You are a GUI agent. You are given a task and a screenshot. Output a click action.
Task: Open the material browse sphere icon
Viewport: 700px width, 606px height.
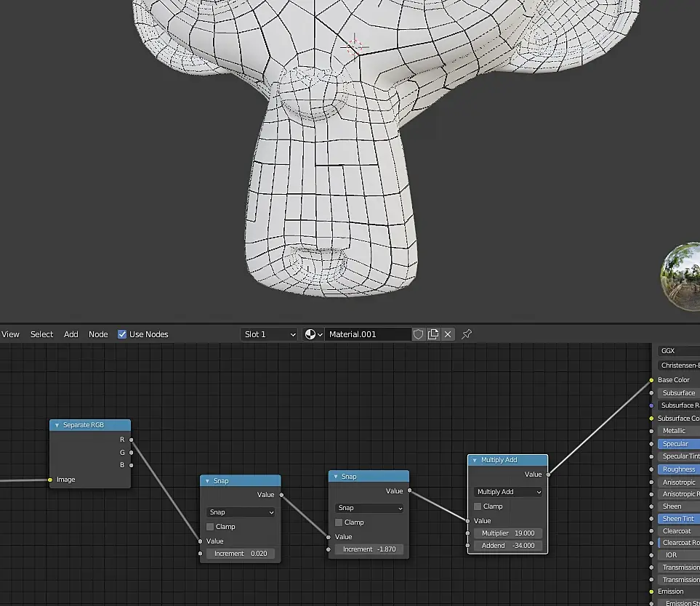pos(313,334)
